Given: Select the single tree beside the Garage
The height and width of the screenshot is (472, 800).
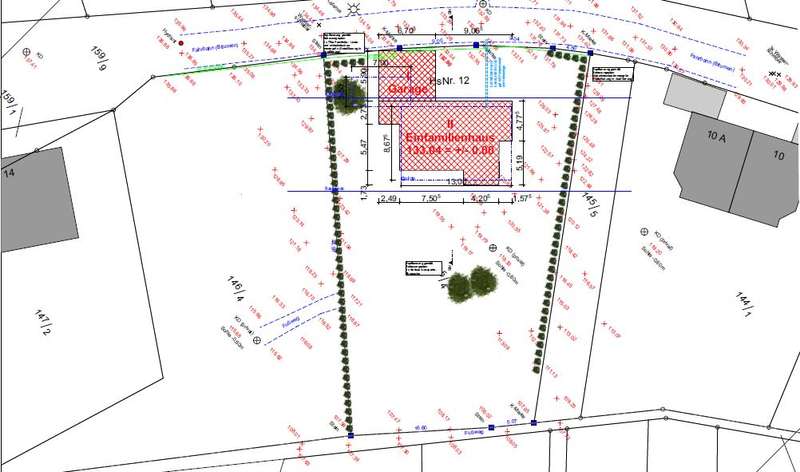Looking at the screenshot, I should 349,93.
